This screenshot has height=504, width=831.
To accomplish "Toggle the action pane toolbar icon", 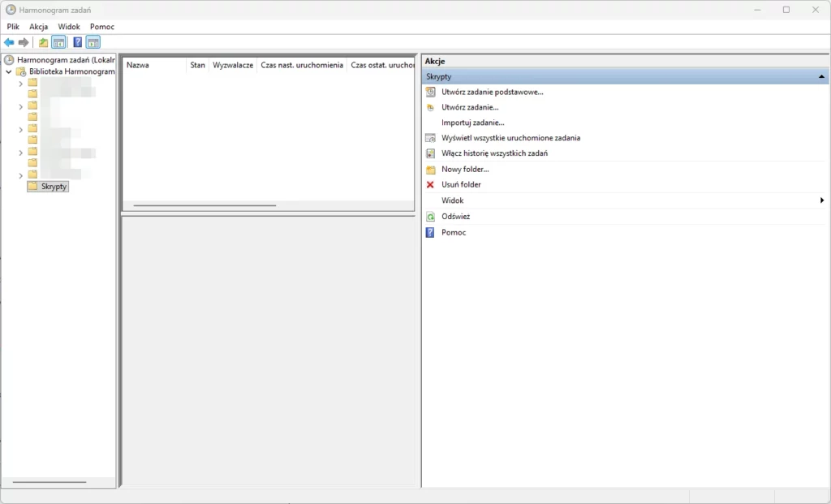I will click(93, 42).
